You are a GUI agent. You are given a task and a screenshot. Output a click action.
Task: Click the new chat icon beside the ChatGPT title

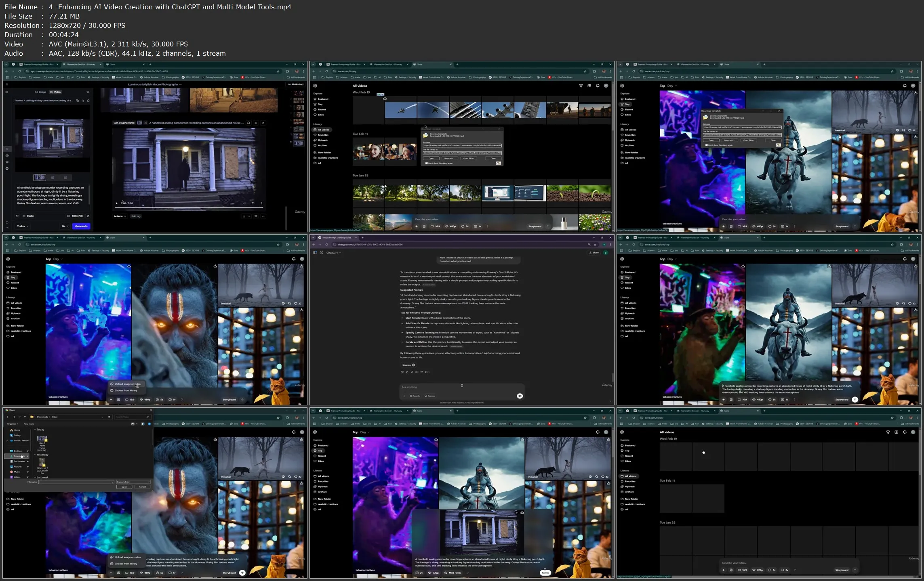point(321,253)
